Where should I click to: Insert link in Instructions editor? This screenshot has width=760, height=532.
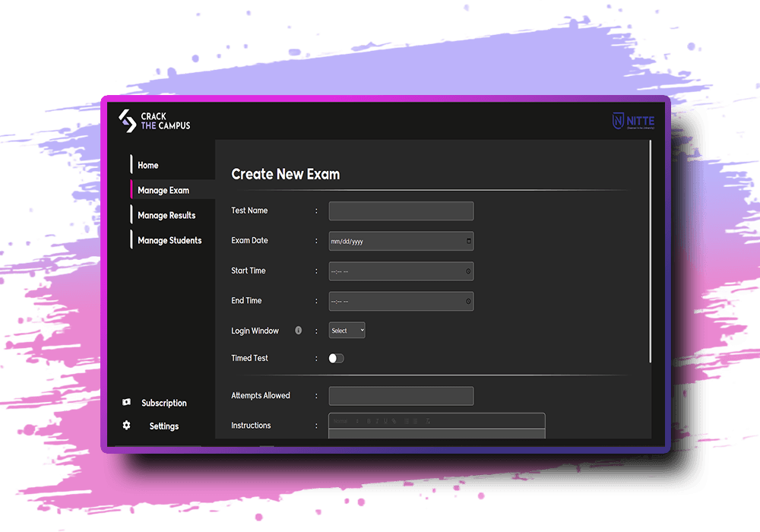(x=394, y=421)
